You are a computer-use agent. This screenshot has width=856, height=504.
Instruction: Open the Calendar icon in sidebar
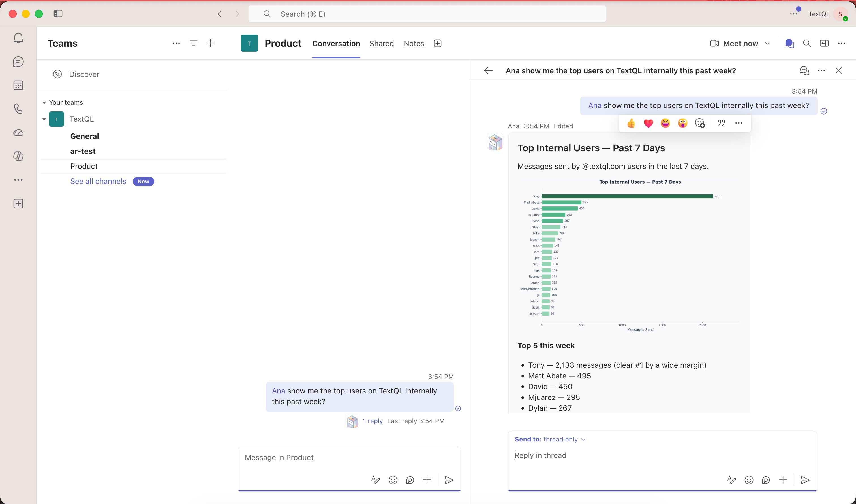point(18,85)
